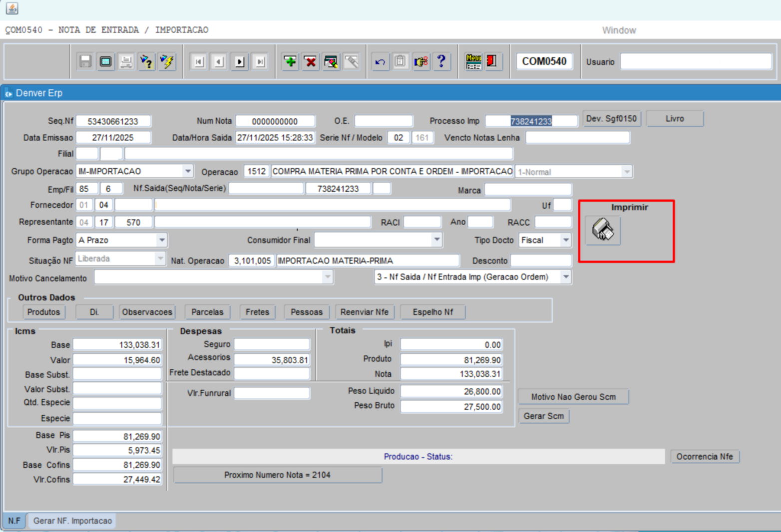Viewport: 781px width, 532px height.
Task: Expand the Grupo Operacao dropdown
Action: (x=188, y=171)
